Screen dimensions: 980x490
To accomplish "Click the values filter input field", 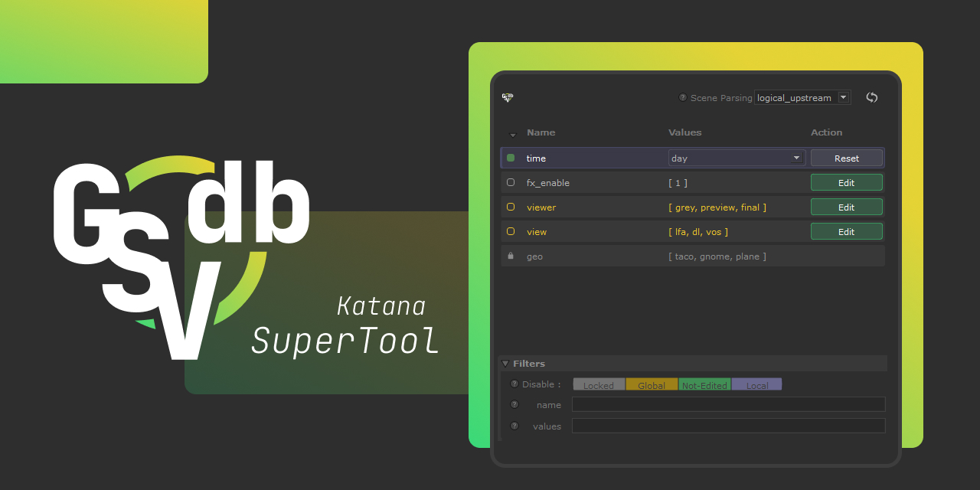I will coord(728,426).
